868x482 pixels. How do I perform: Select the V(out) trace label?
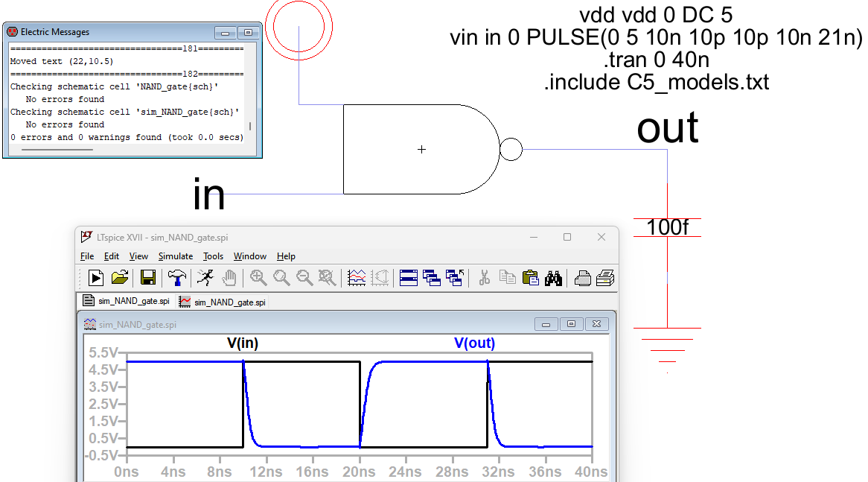[474, 343]
